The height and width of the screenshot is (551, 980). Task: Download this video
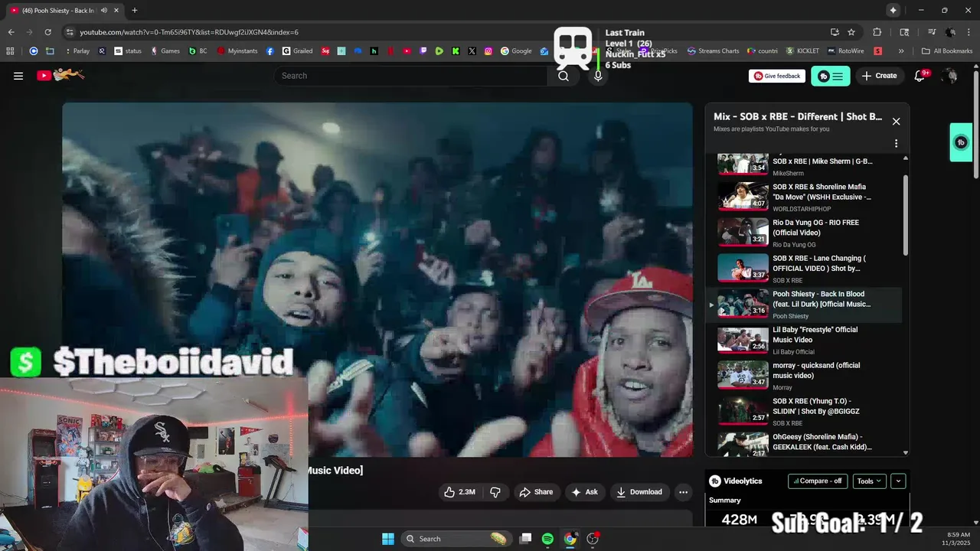tap(639, 492)
